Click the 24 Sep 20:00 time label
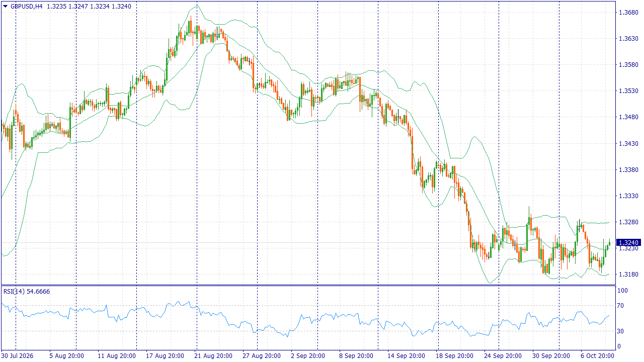 tap(503, 355)
